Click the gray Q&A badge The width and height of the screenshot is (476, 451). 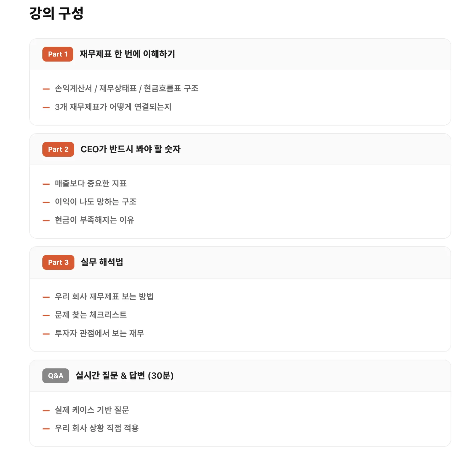(x=56, y=376)
